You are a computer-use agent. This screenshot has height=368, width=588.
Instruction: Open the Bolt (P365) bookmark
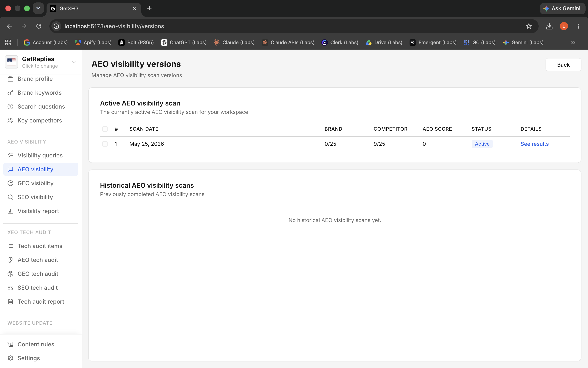pyautogui.click(x=136, y=43)
